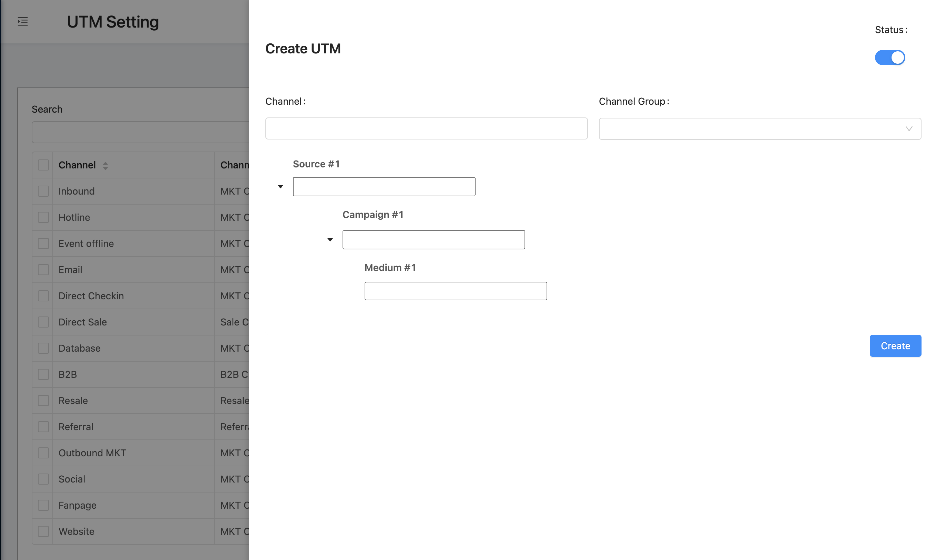Click the Campaign #1 input field
936x560 pixels.
433,240
